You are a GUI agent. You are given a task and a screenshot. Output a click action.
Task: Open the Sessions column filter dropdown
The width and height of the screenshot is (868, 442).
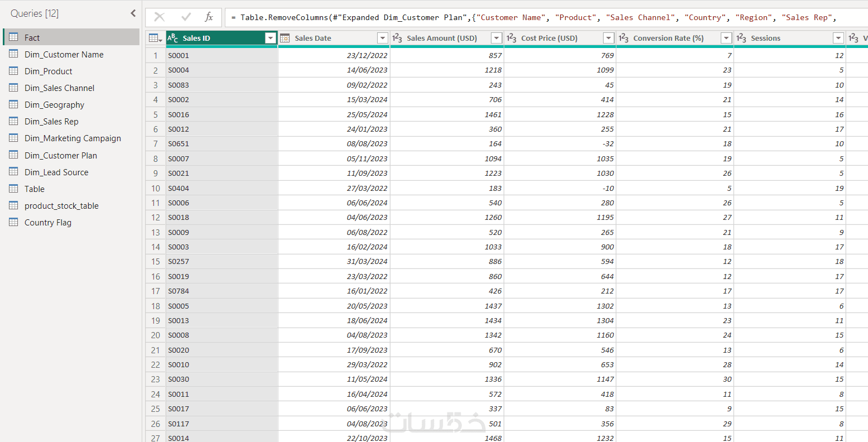tap(838, 38)
